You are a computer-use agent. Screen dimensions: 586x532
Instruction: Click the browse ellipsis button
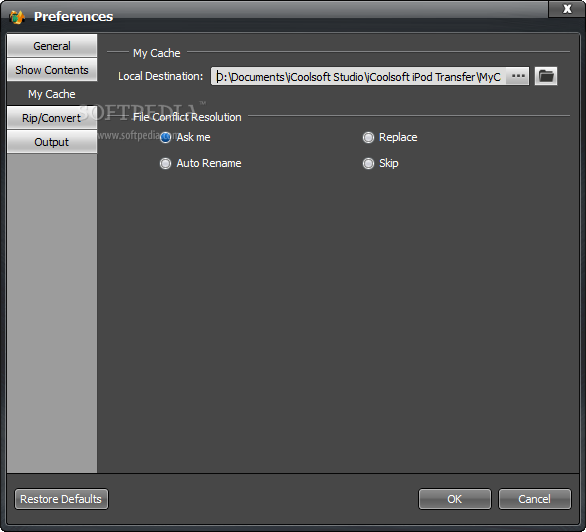click(x=518, y=76)
